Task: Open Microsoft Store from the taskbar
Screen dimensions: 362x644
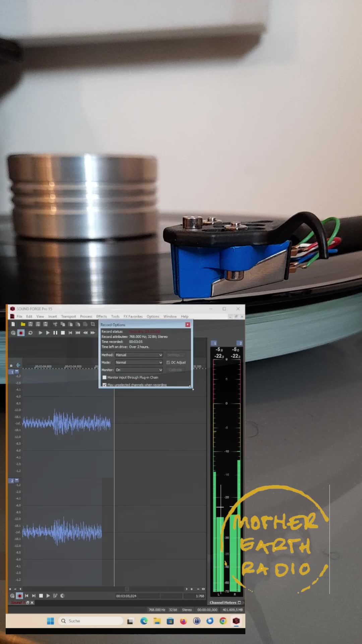Action: (170, 621)
